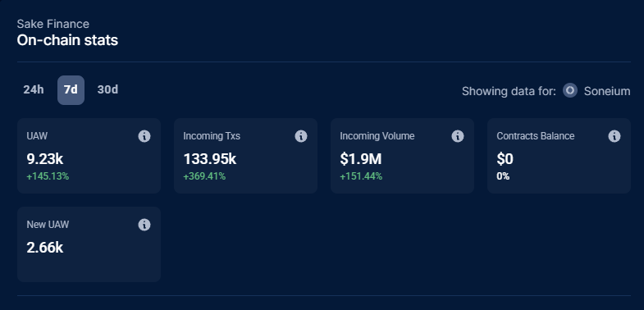
Task: Click the +151.44% change figure
Action: point(361,176)
